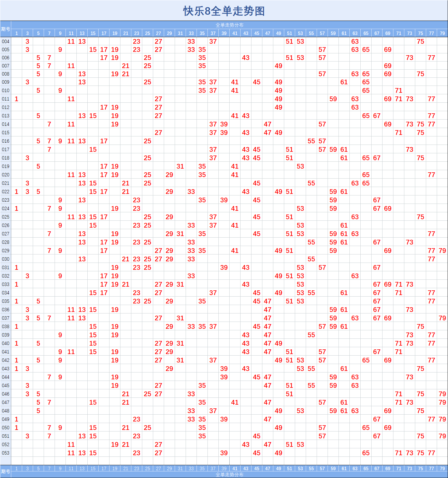Click number 65 in issue 042 row
Image resolution: width=448 pixels, height=478 pixels.
(366, 360)
